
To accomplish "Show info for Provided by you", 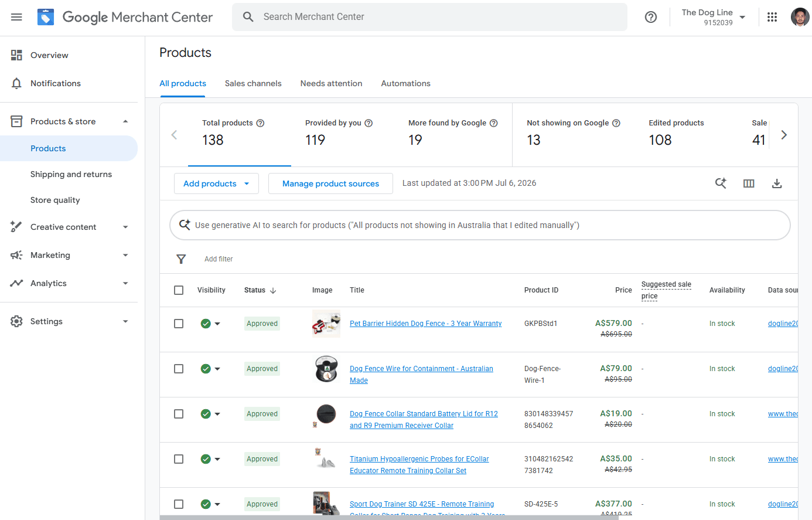I will pyautogui.click(x=369, y=123).
